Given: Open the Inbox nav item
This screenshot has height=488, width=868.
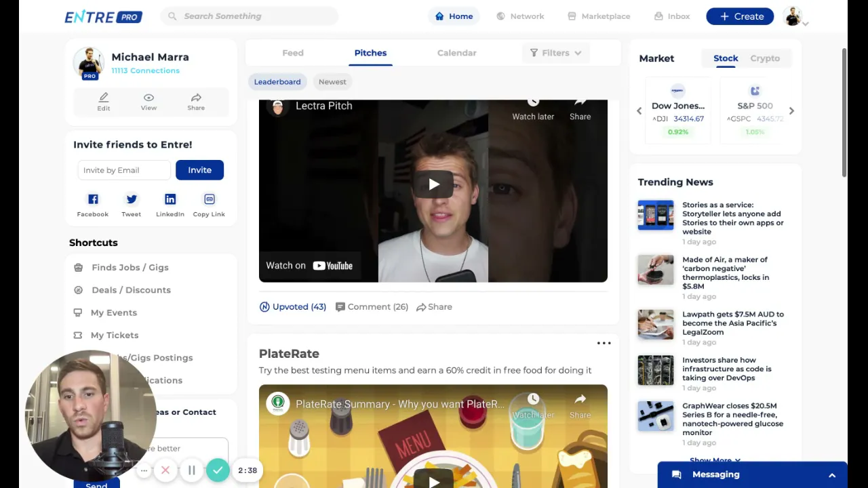Looking at the screenshot, I should pyautogui.click(x=672, y=16).
